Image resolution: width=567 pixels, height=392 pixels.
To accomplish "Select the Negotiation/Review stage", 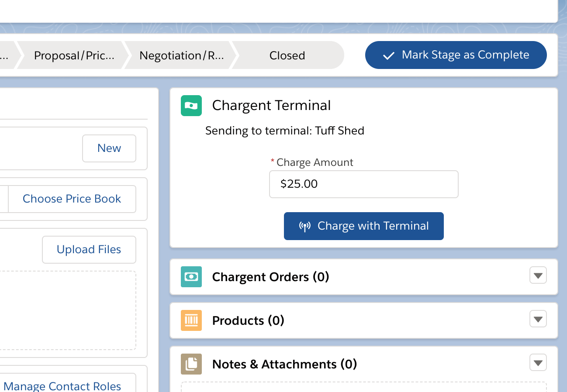I will click(x=181, y=55).
